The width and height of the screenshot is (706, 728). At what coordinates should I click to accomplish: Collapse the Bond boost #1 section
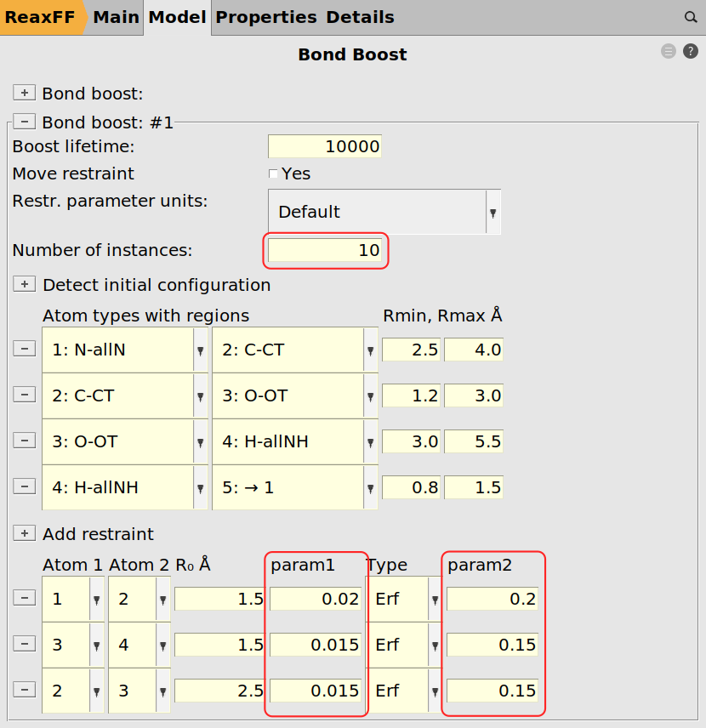tap(24, 122)
